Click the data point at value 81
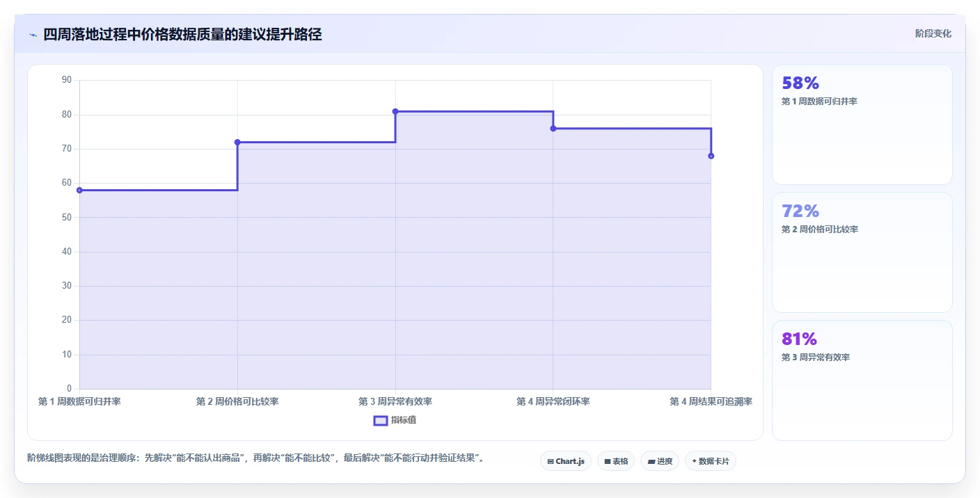The image size is (980, 498). point(395,111)
